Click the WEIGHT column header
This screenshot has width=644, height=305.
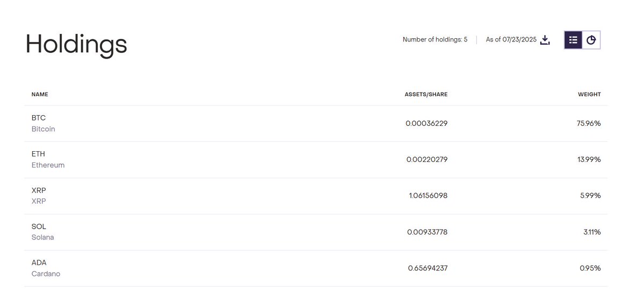point(589,94)
